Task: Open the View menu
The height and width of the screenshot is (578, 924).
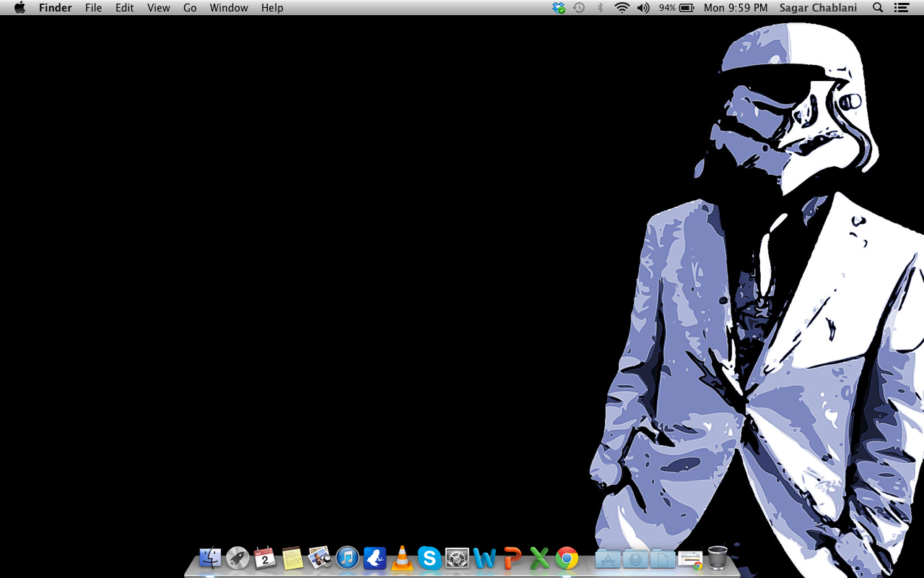Action: pyautogui.click(x=159, y=8)
